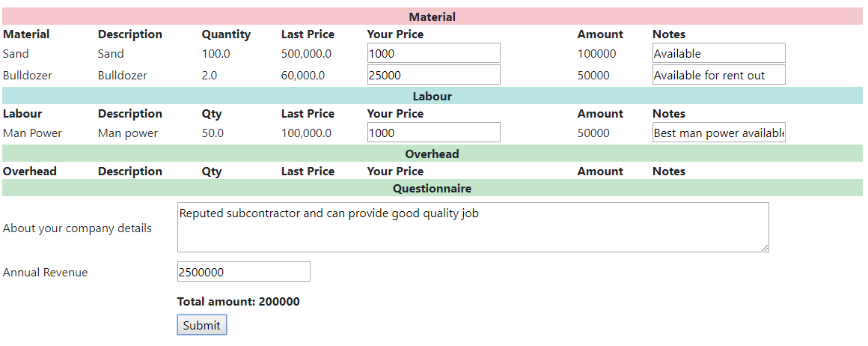Select the Total amount 200000 text
The height and width of the screenshot is (346, 868).
239,302
